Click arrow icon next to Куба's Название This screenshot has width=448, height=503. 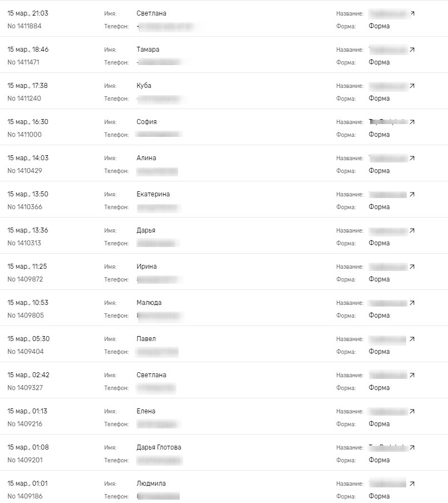tap(412, 86)
